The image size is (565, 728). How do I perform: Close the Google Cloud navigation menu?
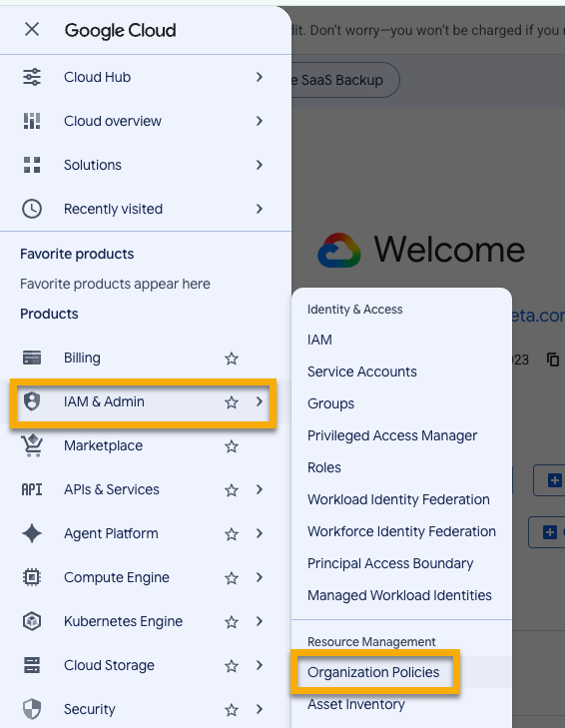(32, 30)
